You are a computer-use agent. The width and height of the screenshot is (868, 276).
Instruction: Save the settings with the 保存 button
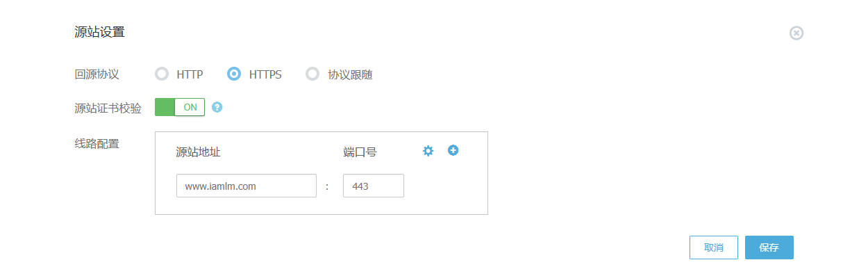point(769,247)
